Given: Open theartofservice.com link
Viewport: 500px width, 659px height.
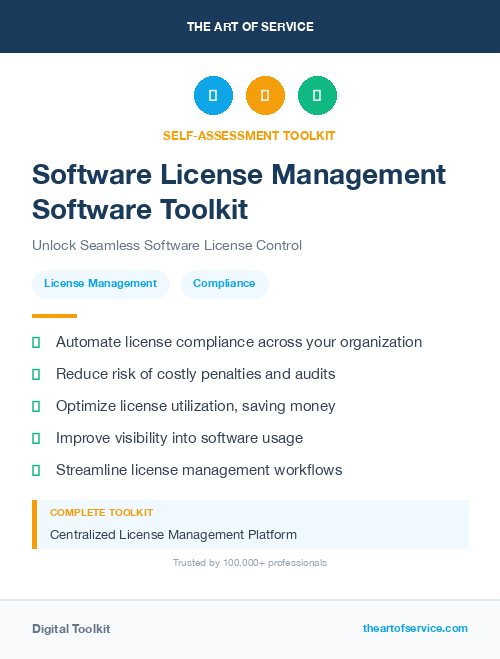Looking at the screenshot, I should pyautogui.click(x=415, y=628).
